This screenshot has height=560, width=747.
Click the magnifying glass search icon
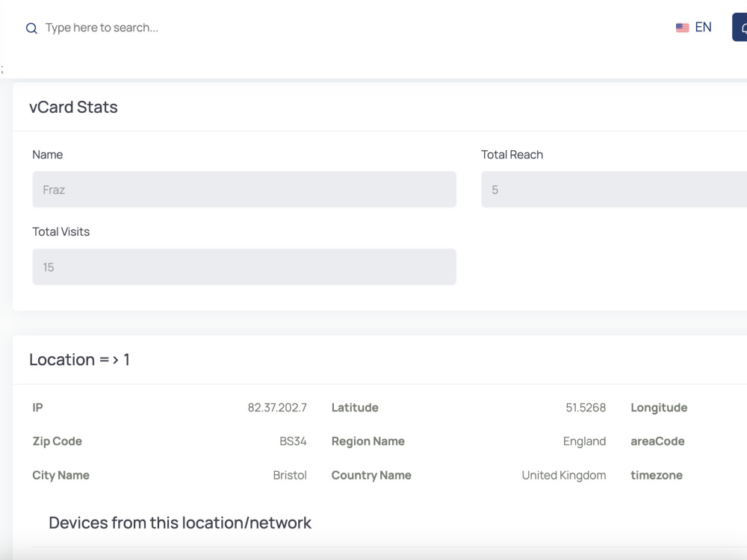[31, 28]
